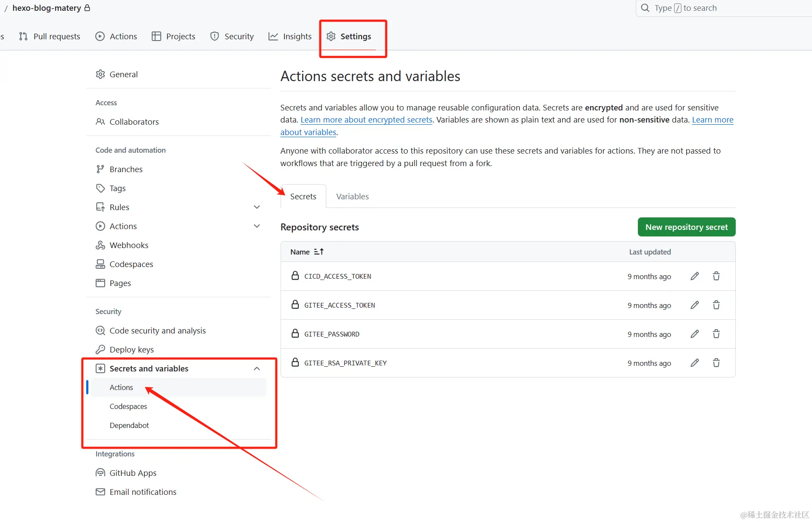
Task: Open the Insights repository tab
Action: 290,36
